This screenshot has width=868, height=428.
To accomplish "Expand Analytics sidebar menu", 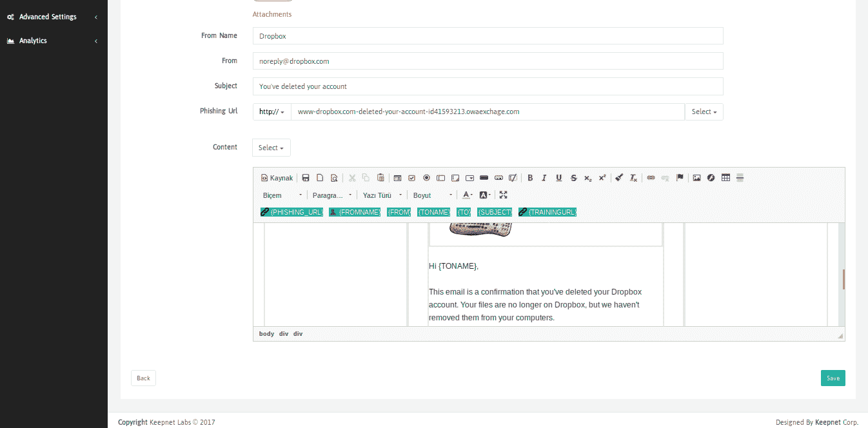I will pyautogui.click(x=54, y=41).
